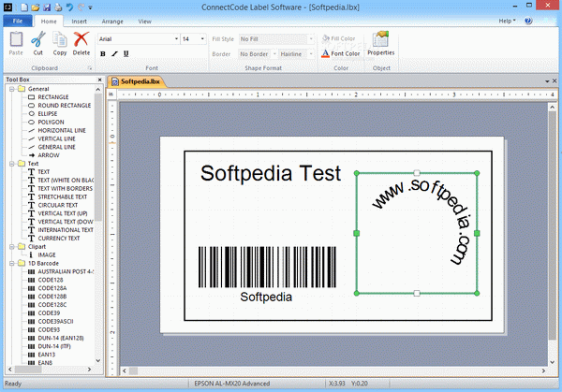
Task: Open the Hairline border width dropdown
Action: pos(311,53)
